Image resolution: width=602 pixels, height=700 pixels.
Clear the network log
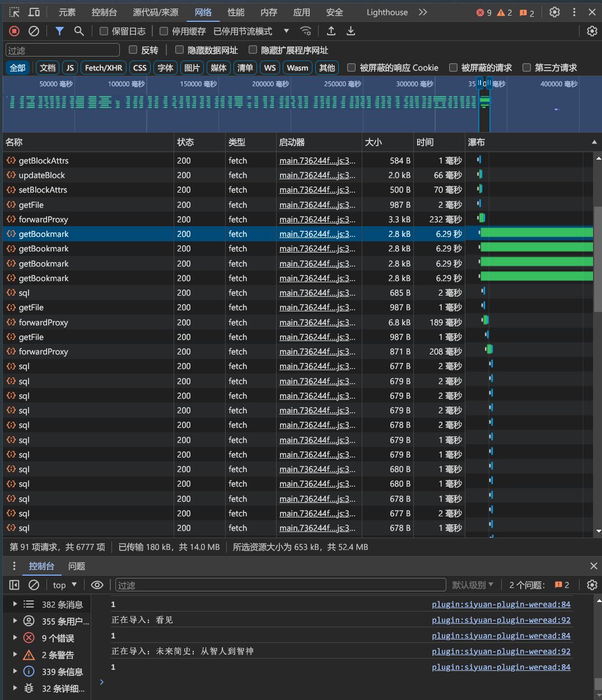point(34,31)
